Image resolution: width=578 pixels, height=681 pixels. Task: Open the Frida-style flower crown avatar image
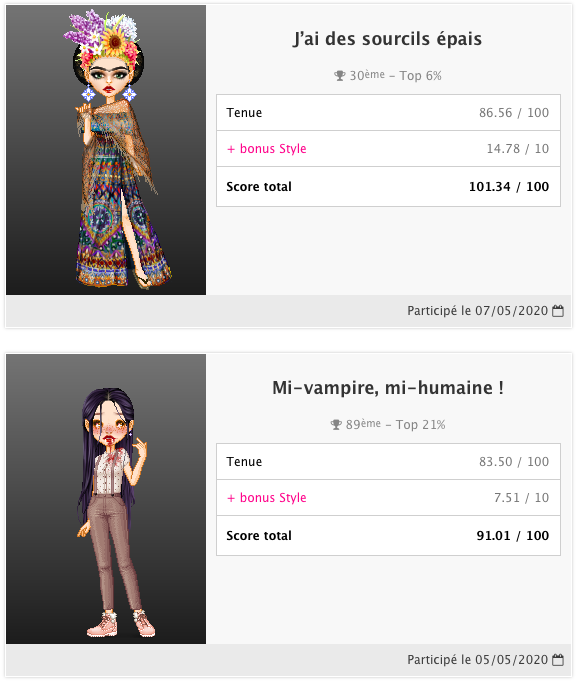pyautogui.click(x=106, y=150)
